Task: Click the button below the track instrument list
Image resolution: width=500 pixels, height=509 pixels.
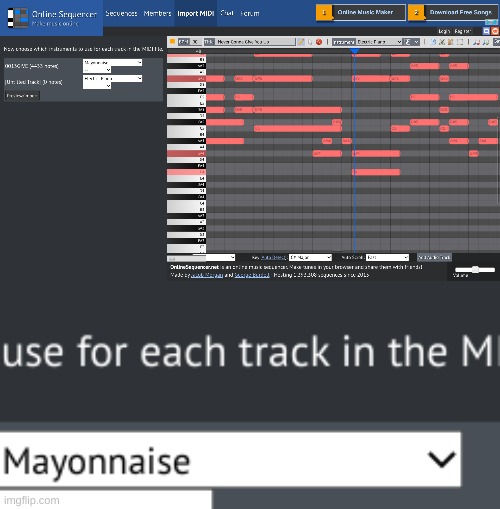Action: 22,96
